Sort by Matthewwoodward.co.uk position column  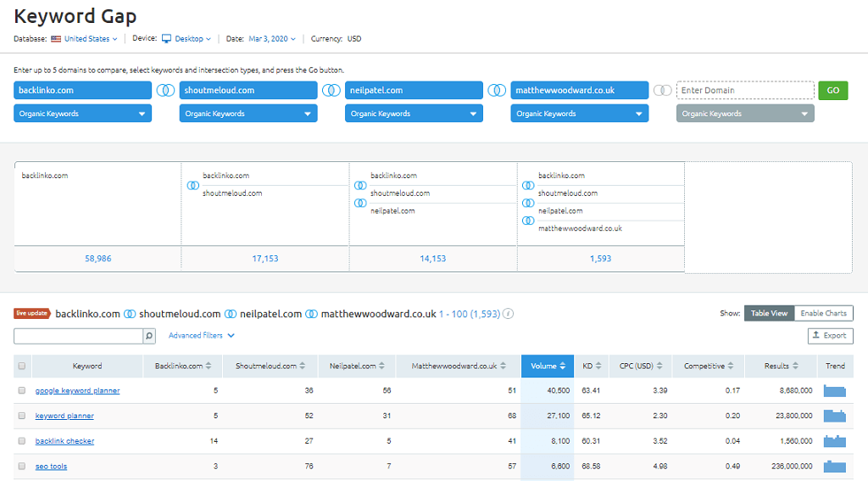[x=459, y=366]
